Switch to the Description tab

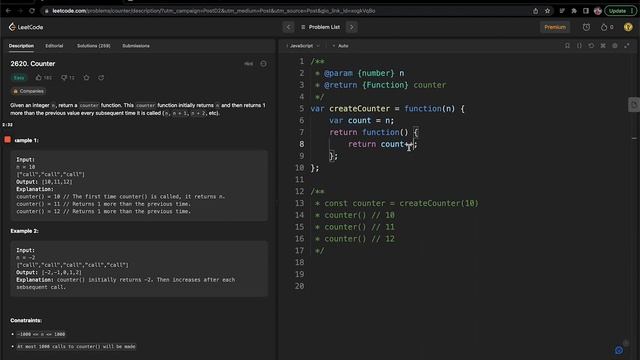pyautogui.click(x=21, y=46)
